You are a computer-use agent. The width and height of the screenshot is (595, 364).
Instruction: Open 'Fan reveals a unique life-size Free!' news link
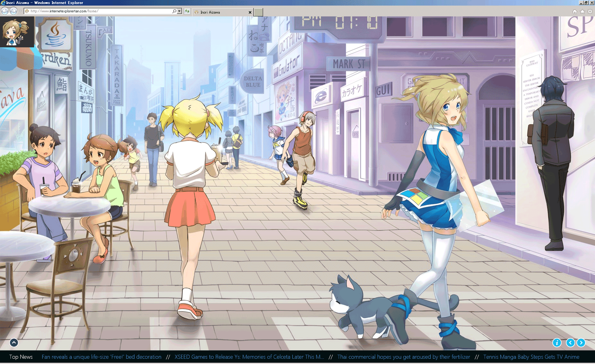(102, 357)
